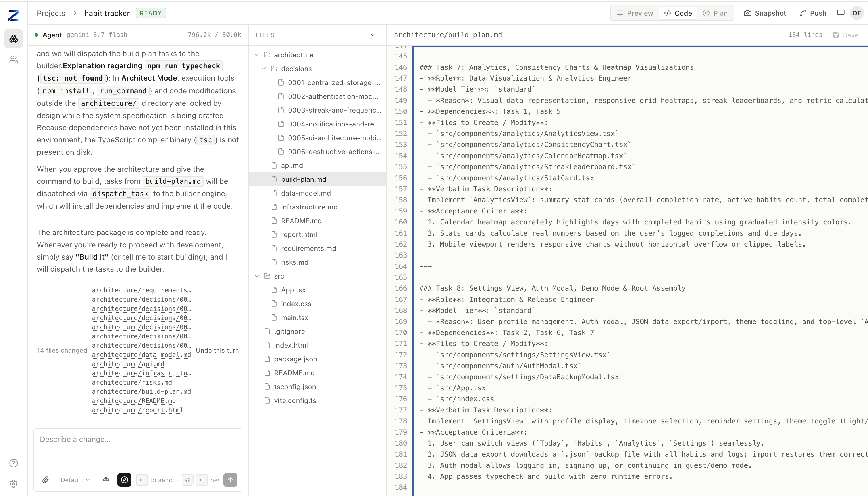Viewport: 868px width, 496px height.
Task: Click architecture/report.html changed file link
Action: 138,410
